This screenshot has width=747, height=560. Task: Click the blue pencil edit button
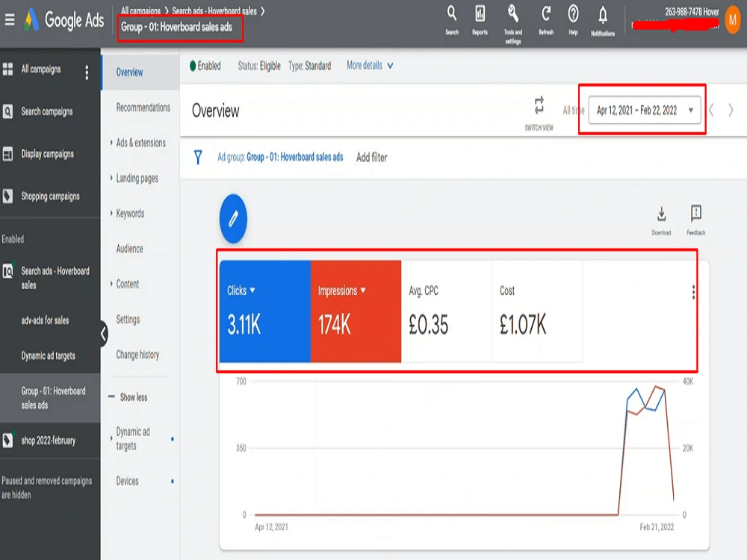coord(233,219)
